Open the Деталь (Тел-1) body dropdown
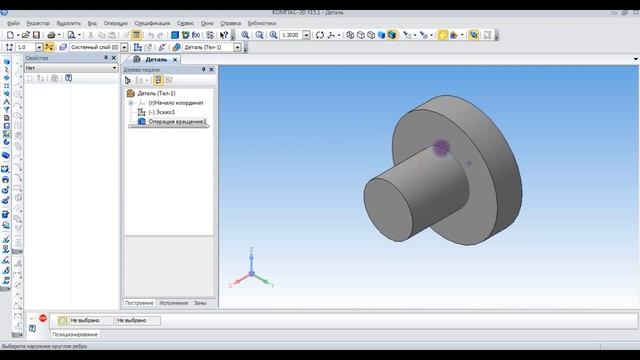The width and height of the screenshot is (640, 360). click(x=237, y=47)
